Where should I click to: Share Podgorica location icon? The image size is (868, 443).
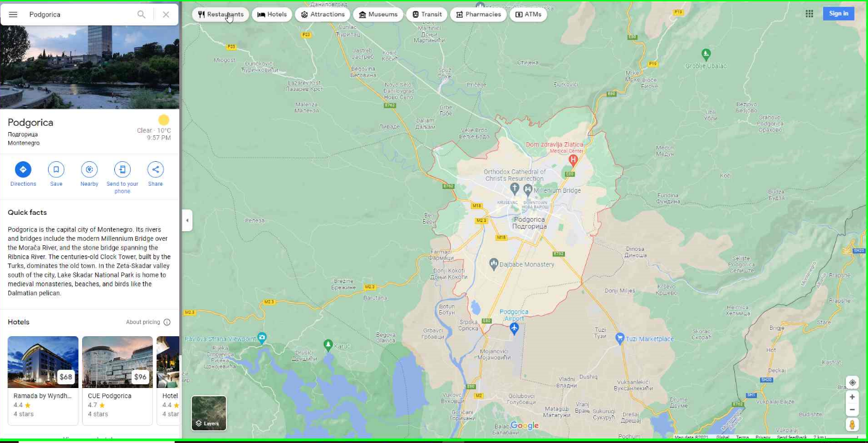click(x=155, y=169)
